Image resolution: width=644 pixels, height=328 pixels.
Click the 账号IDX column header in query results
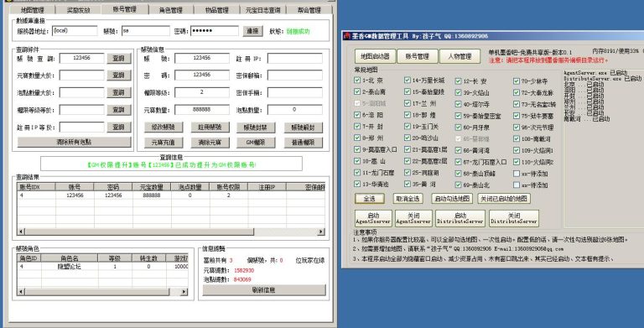36,187
